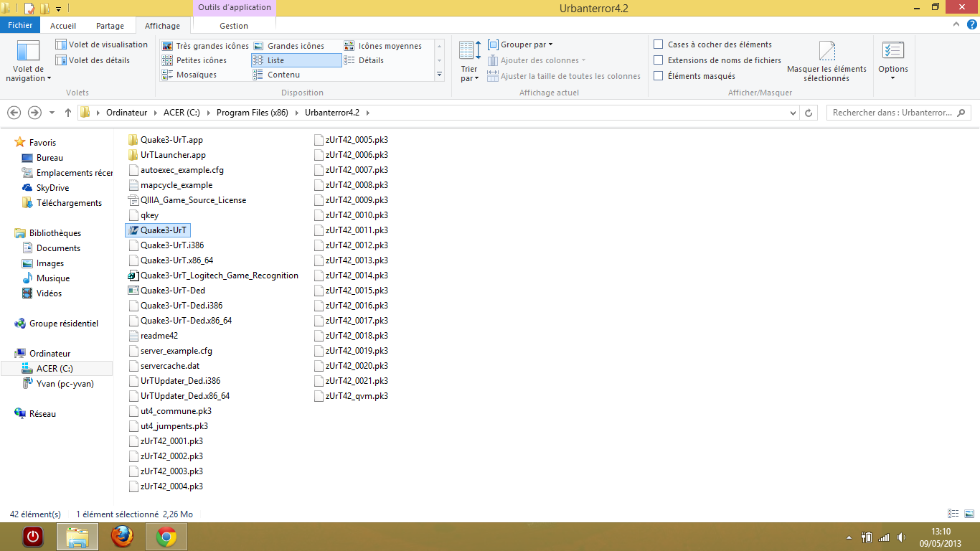This screenshot has width=980, height=551.
Task: Click the Outils d'application tab header
Action: tap(235, 8)
